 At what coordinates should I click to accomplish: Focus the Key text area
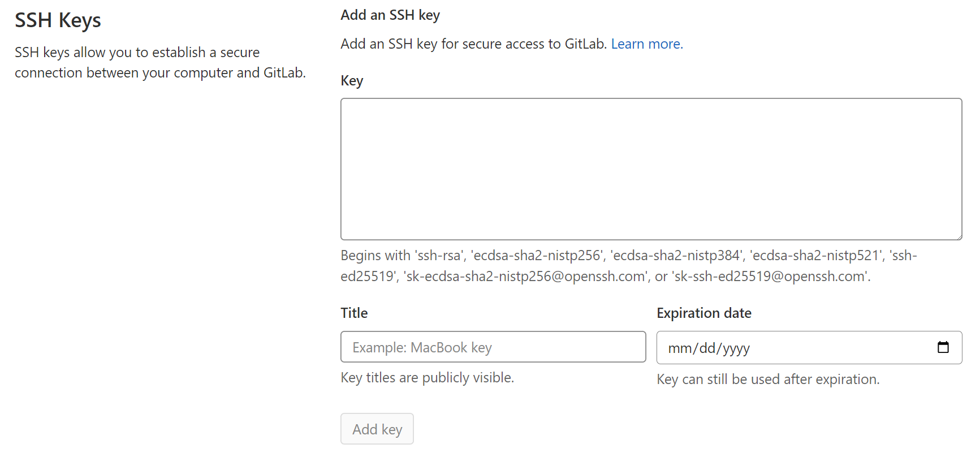pos(651,169)
